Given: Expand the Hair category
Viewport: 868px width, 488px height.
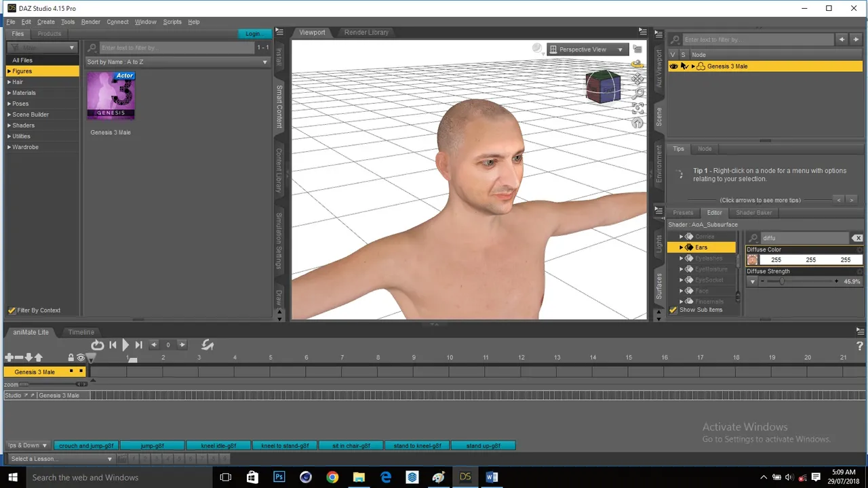Looking at the screenshot, I should click(9, 82).
